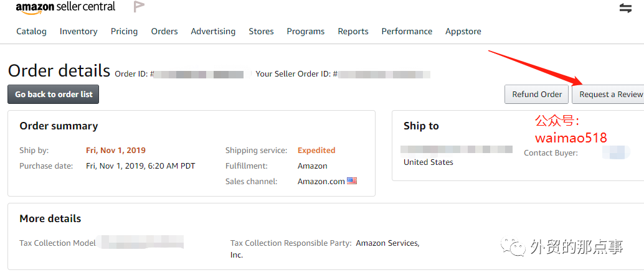Viewport: 644px width, 275px height.
Task: Click the flag icon beside the logo
Action: (x=139, y=7)
